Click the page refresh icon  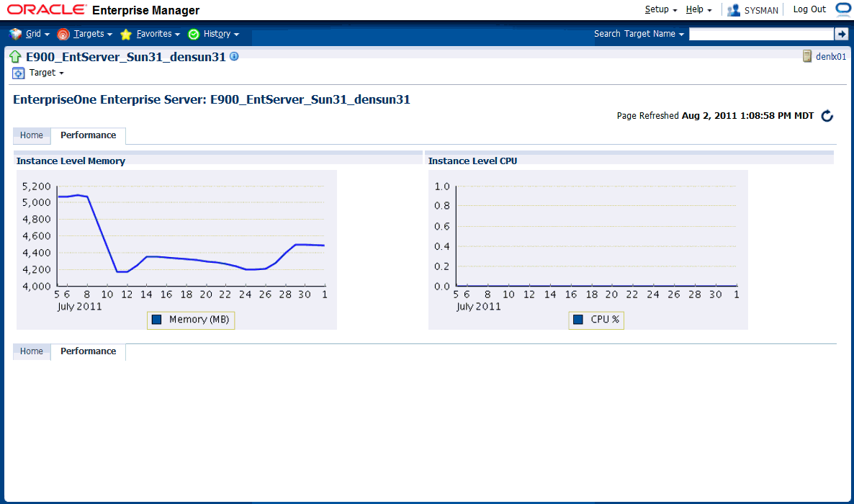coord(827,115)
